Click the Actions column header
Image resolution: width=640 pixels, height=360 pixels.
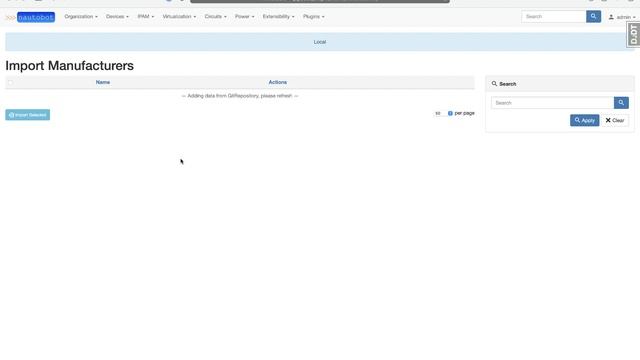[278, 82]
